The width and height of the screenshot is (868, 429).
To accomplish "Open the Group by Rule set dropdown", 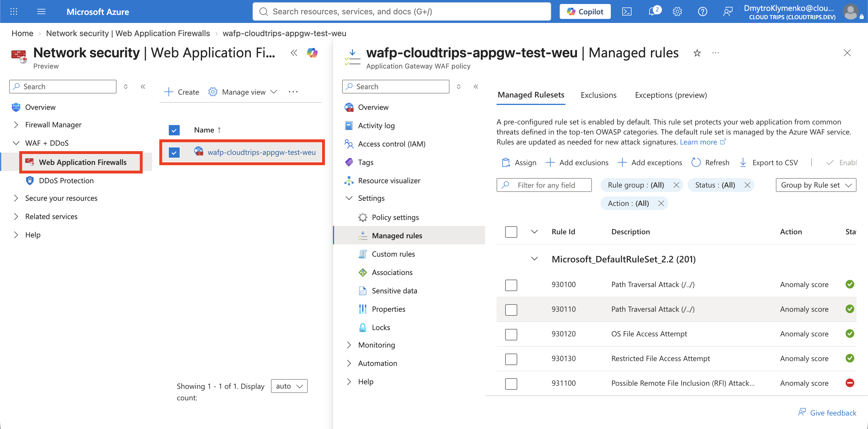I will tap(816, 185).
